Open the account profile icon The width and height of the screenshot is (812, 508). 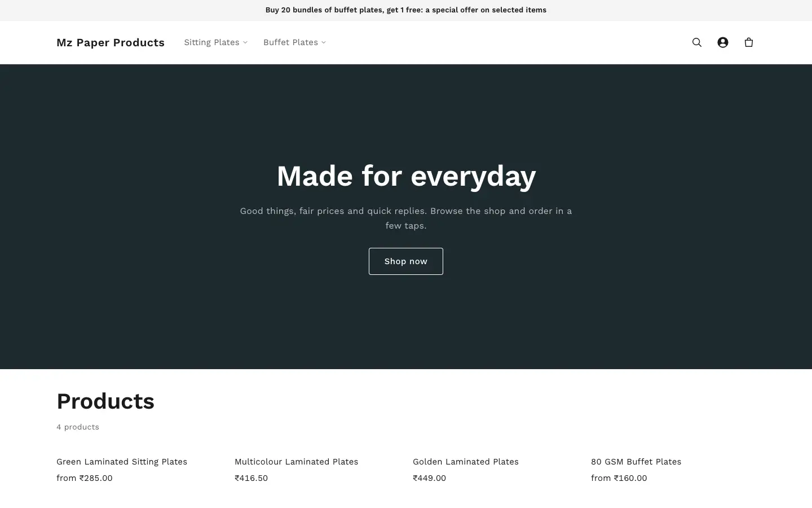[723, 42]
